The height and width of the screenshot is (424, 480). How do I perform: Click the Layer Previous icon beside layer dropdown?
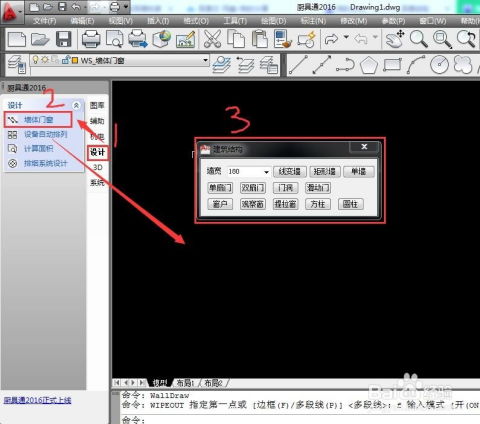coord(246,65)
